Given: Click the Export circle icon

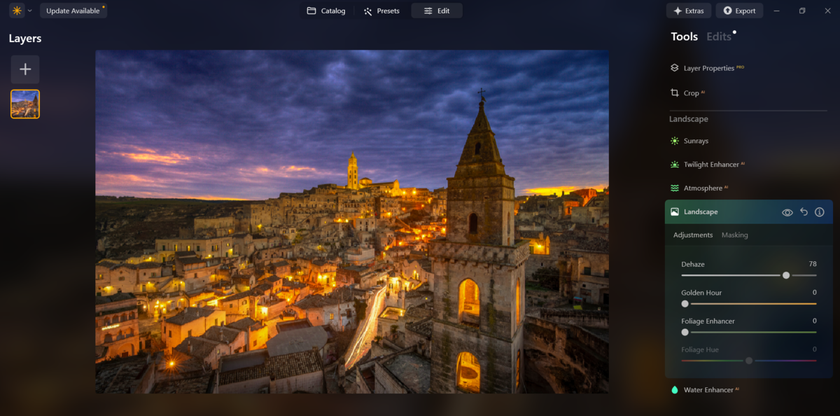Looking at the screenshot, I should 728,11.
